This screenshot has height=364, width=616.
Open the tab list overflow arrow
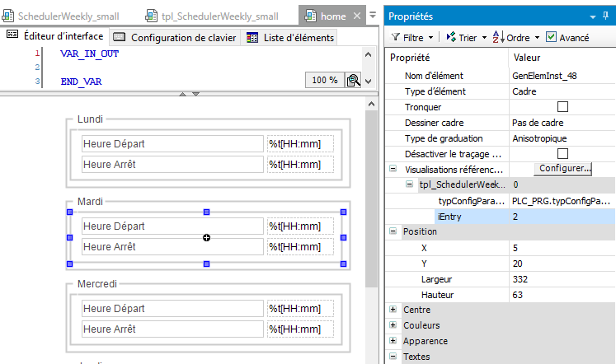[x=373, y=16]
